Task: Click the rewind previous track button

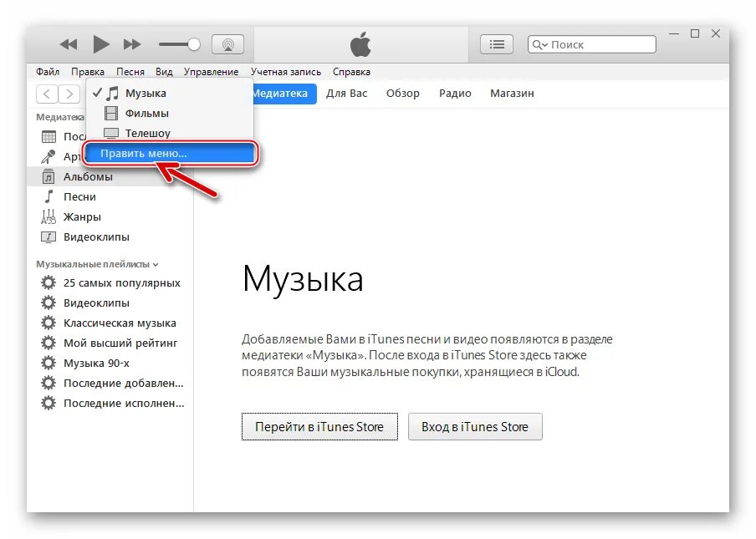Action: point(69,45)
